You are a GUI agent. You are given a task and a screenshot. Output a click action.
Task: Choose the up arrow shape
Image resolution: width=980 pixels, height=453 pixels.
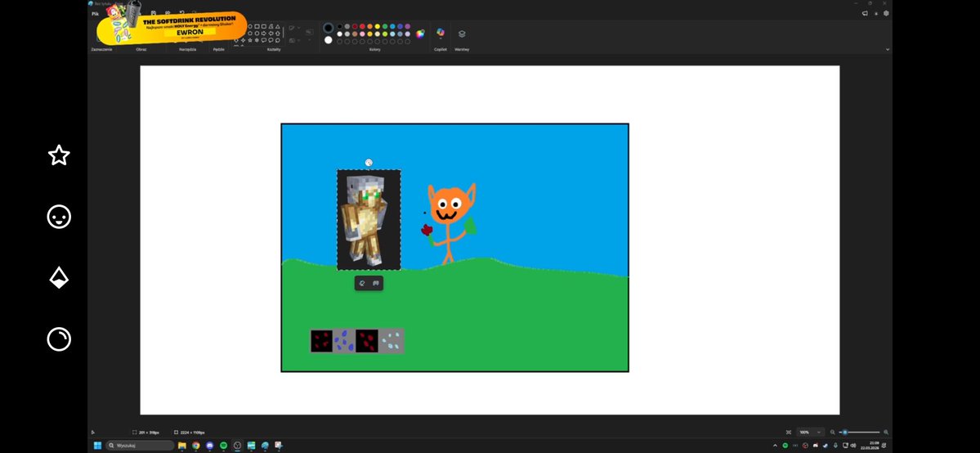coord(278,34)
